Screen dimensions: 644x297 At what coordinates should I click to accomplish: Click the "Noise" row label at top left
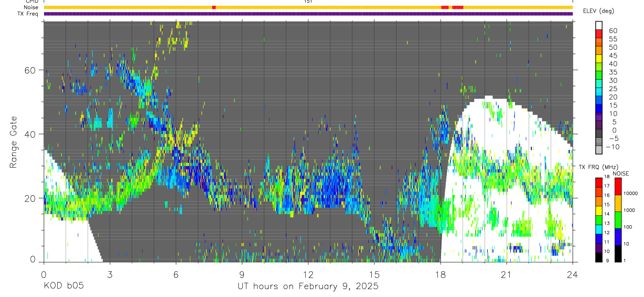pos(31,7)
